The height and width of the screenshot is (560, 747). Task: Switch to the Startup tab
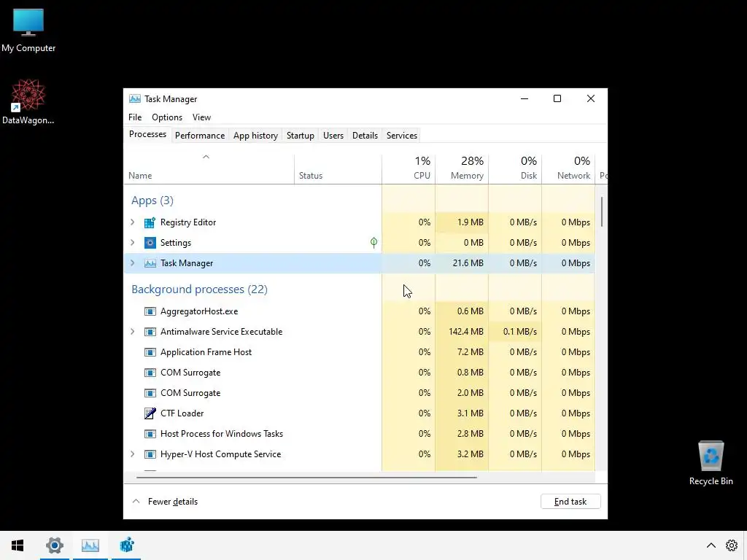(300, 136)
